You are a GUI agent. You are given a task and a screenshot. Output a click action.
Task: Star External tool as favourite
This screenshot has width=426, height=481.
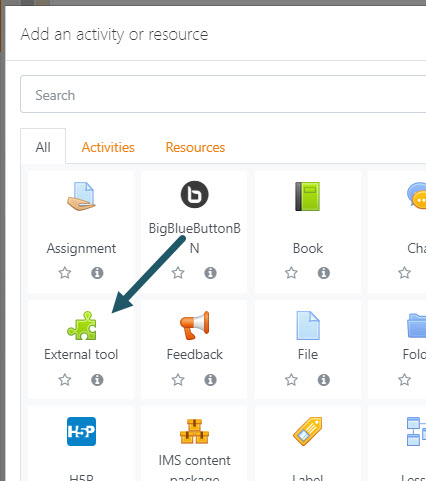pos(65,380)
